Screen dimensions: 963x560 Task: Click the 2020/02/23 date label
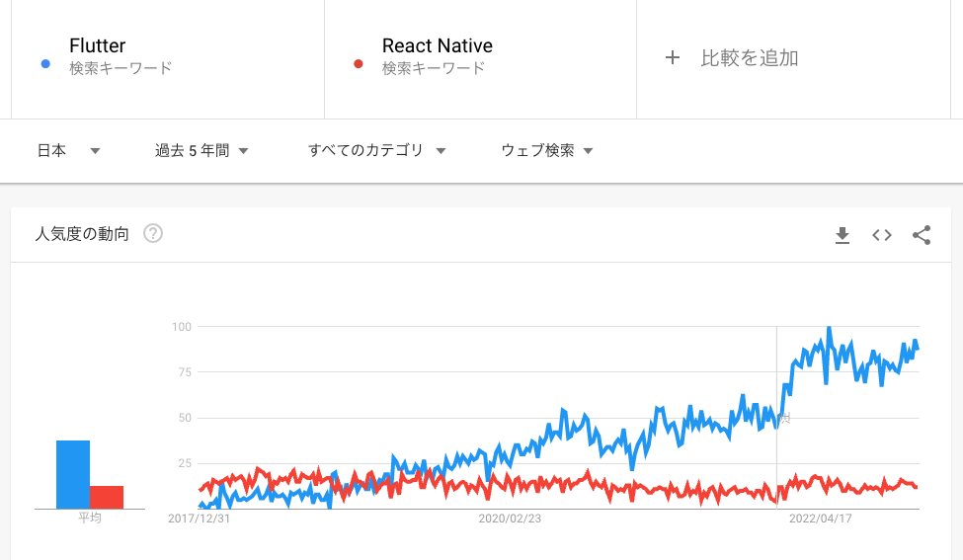[510, 519]
